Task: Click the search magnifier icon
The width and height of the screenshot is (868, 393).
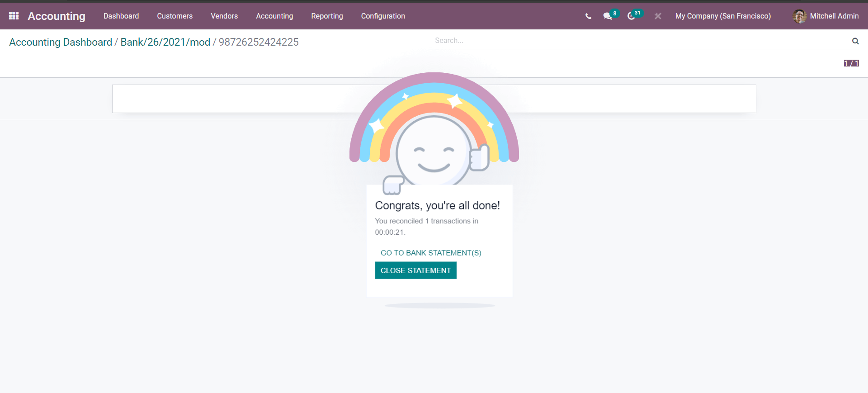Action: click(x=855, y=41)
